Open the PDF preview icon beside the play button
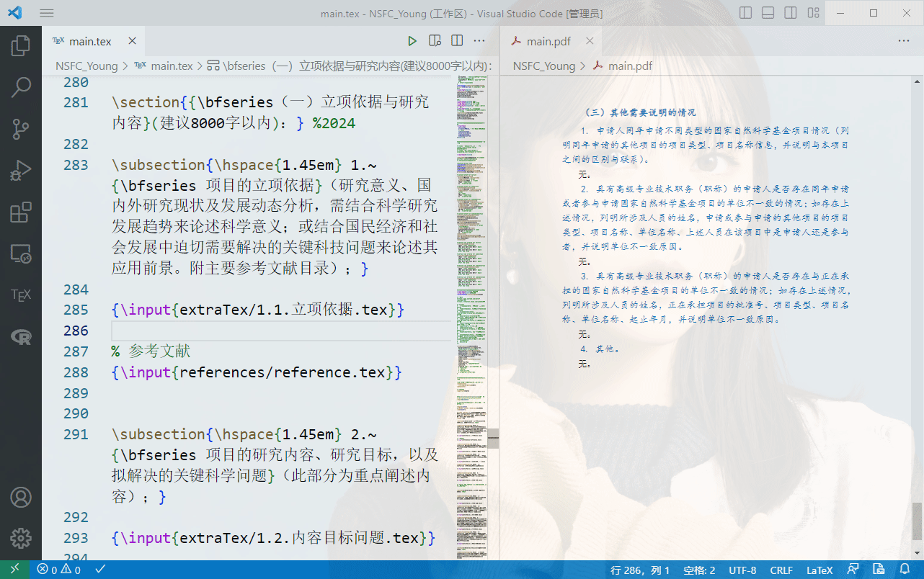Image resolution: width=924 pixels, height=579 pixels. (435, 40)
